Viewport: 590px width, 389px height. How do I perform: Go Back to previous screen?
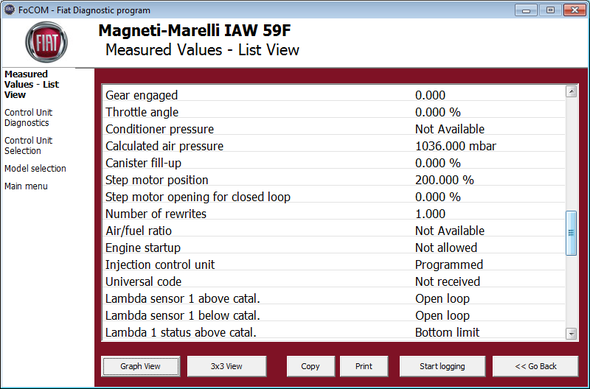[535, 366]
